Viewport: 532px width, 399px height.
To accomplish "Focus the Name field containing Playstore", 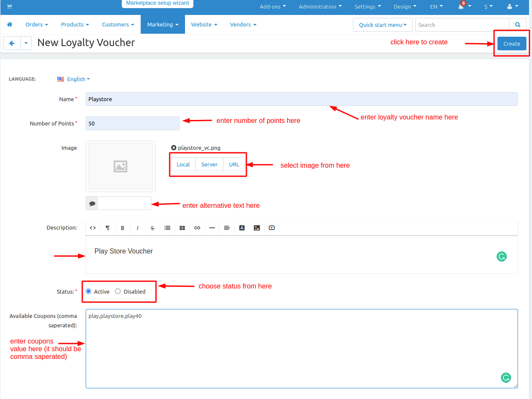I will click(301, 99).
